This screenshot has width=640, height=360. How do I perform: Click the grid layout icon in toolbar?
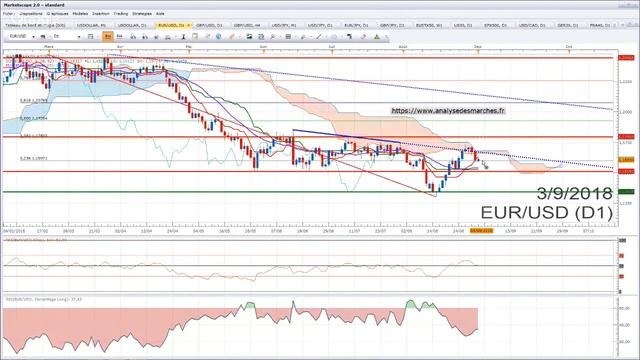click(288, 37)
